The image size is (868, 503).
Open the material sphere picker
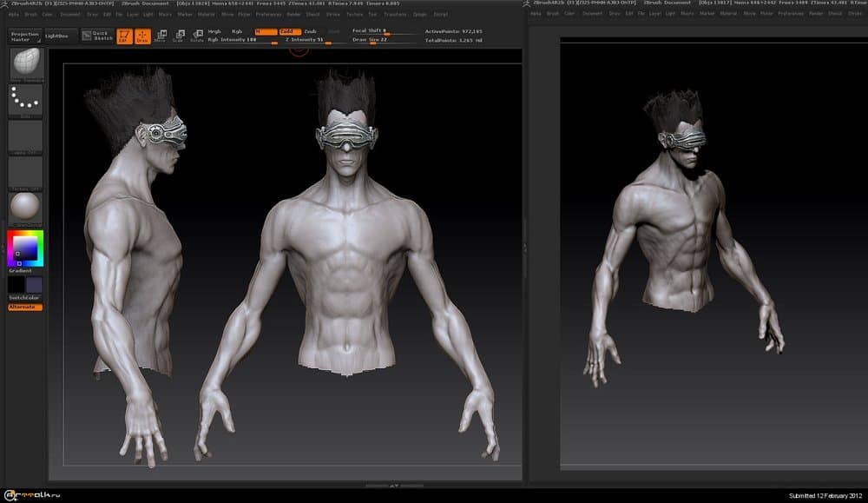tap(25, 207)
